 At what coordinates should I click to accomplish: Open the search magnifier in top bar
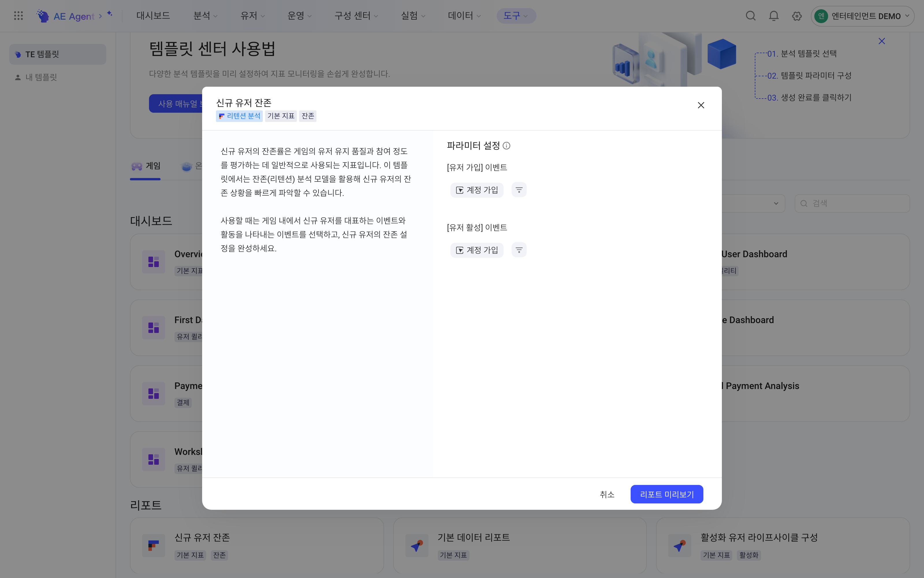tap(751, 16)
